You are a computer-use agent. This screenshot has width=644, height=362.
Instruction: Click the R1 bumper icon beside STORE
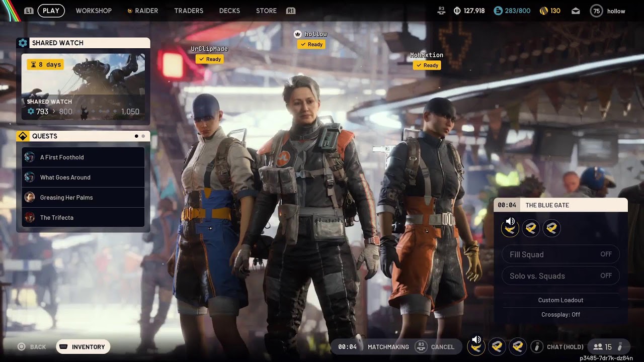point(290,11)
